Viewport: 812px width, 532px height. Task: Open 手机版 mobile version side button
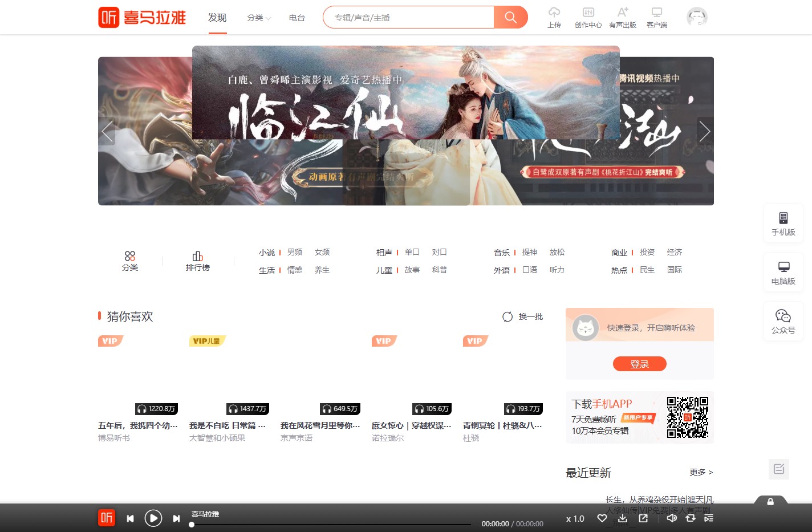[783, 224]
